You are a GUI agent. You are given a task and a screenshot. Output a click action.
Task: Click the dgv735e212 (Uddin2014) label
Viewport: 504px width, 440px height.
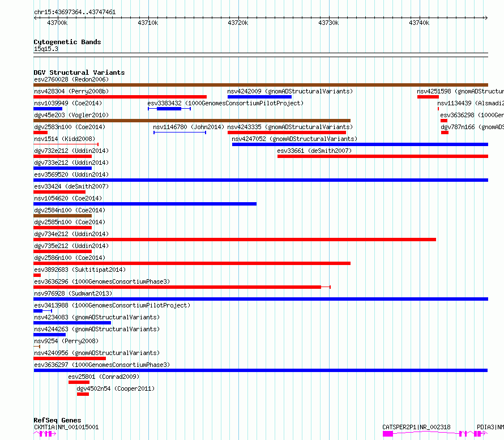coord(71,246)
